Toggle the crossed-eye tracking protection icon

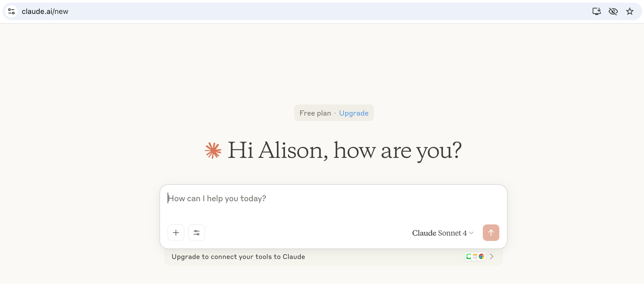(613, 11)
